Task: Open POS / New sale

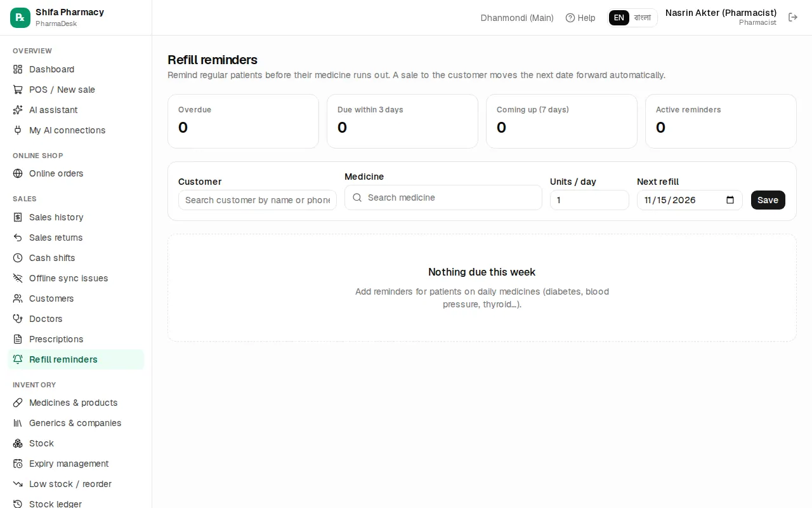Action: click(75, 90)
